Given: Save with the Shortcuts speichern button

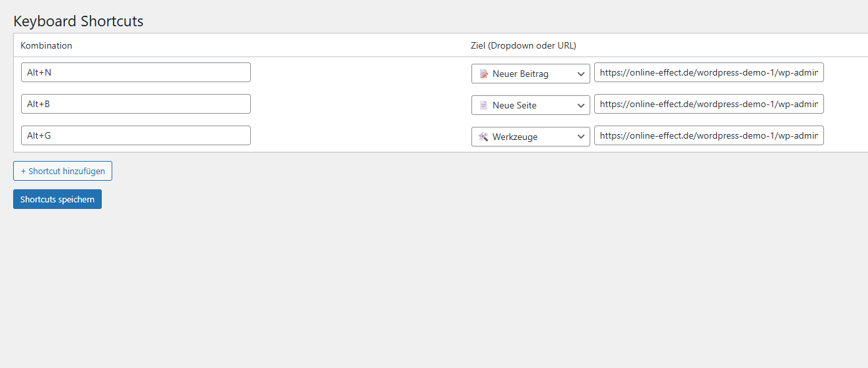Looking at the screenshot, I should point(57,199).
